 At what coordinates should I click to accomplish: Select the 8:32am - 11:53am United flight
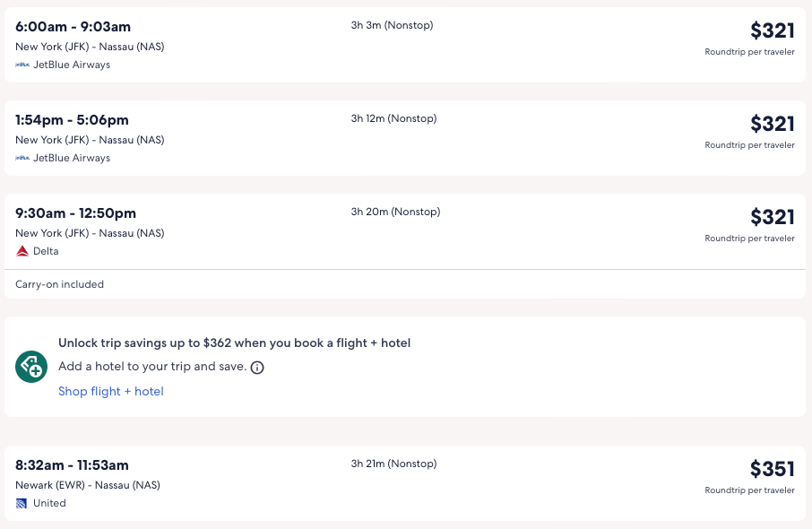tap(72, 465)
